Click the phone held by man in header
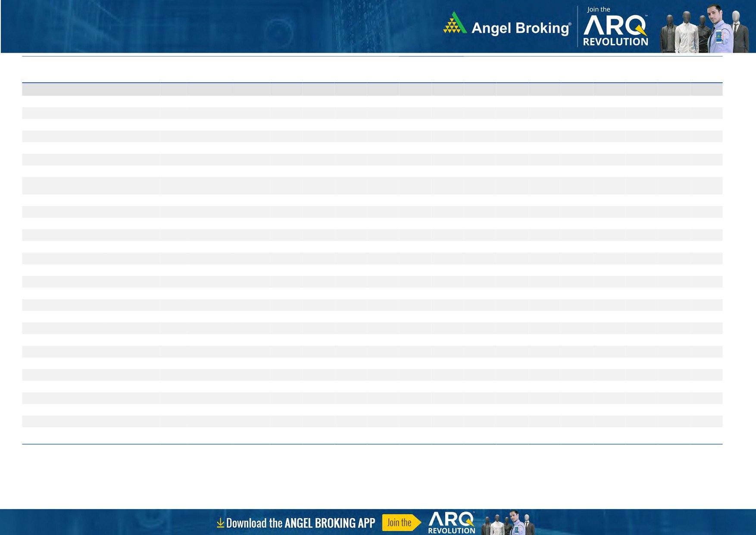756x535 pixels. pyautogui.click(x=719, y=36)
